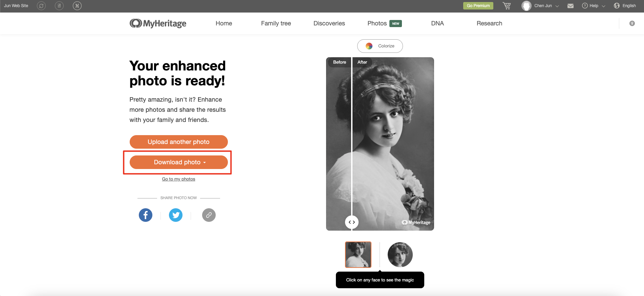Select the enhanced face thumbnail below the photo
The width and height of the screenshot is (644, 296).
[x=400, y=254]
